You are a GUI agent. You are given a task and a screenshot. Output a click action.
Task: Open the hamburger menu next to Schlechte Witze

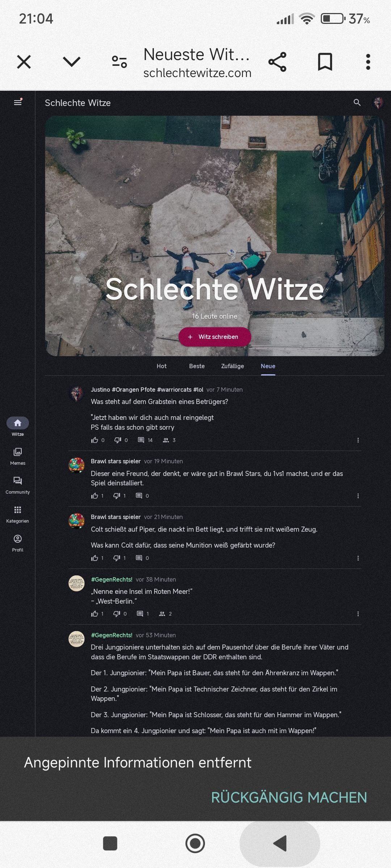(x=18, y=103)
